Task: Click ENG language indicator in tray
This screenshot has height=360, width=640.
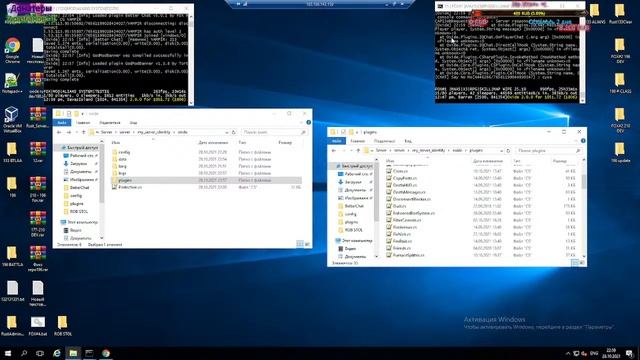Action: 594,353
